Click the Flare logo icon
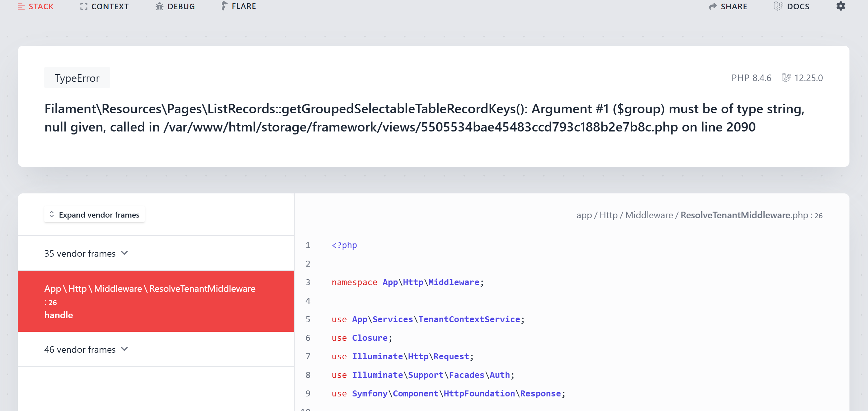 tap(224, 6)
